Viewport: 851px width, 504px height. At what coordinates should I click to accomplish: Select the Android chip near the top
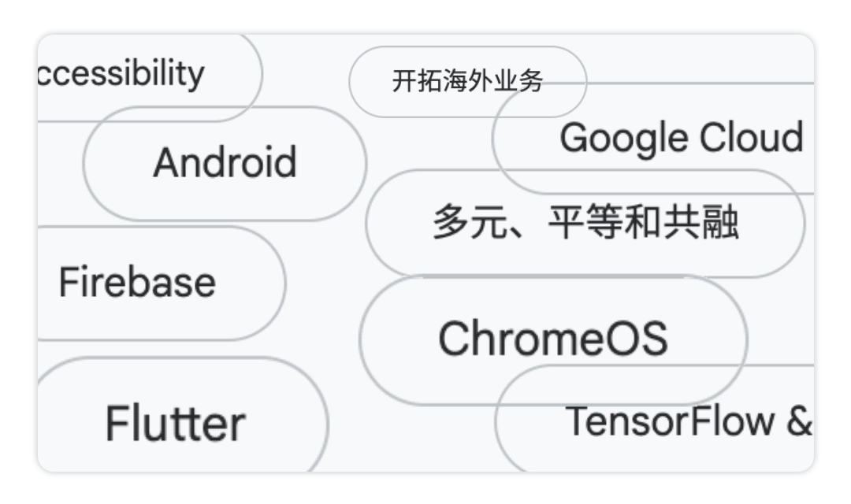(225, 163)
